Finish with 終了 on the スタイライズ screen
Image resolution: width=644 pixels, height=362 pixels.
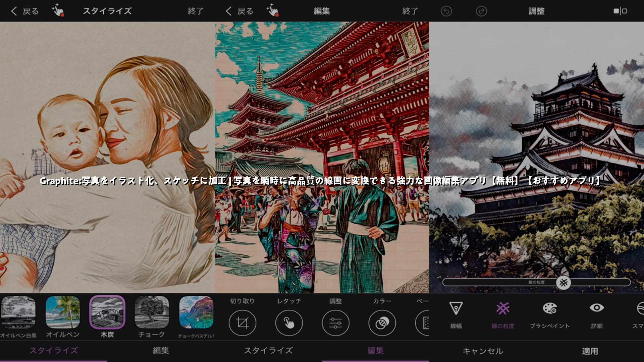pos(196,11)
